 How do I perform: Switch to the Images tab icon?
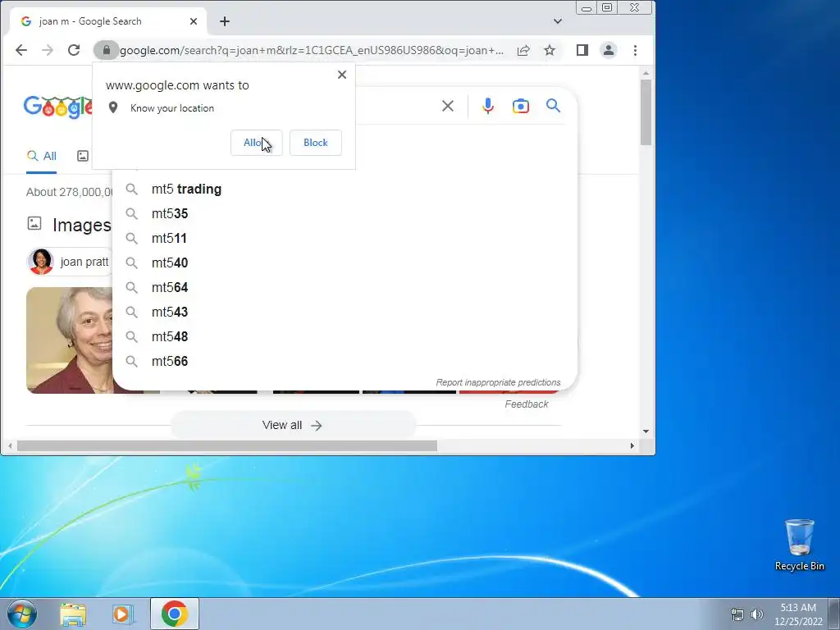(83, 156)
